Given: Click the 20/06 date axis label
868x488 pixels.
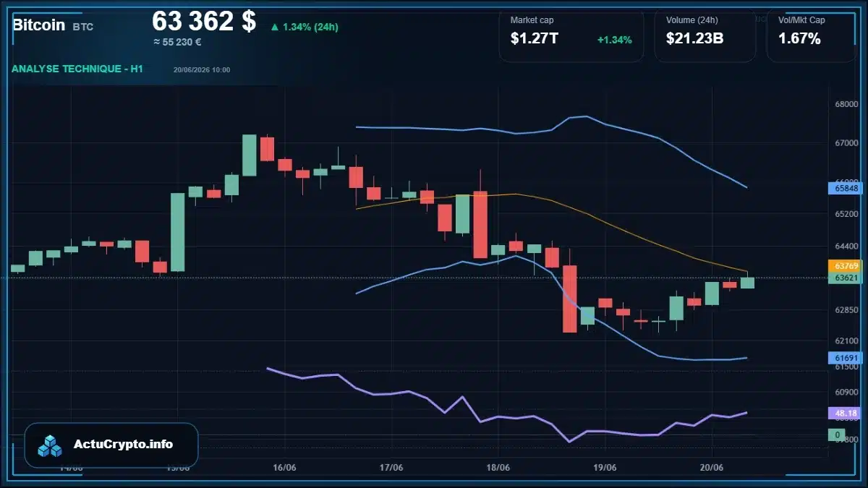Looking at the screenshot, I should [712, 467].
